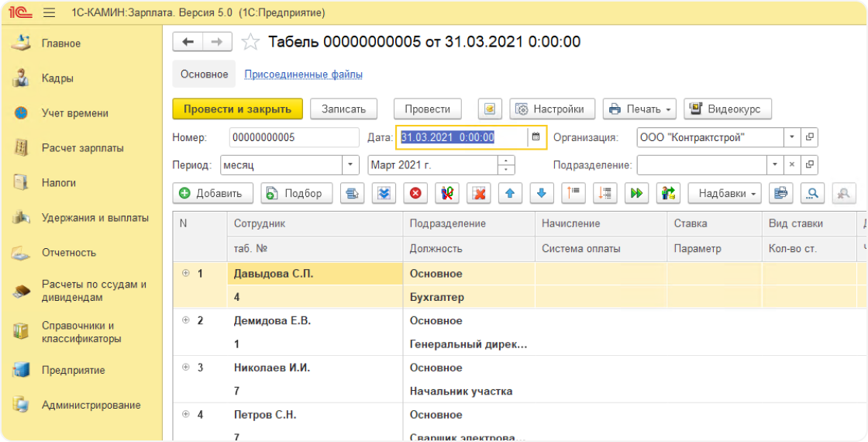The height and width of the screenshot is (442, 868).
Task: Open the Удержания и выплаты section
Action: (x=95, y=218)
